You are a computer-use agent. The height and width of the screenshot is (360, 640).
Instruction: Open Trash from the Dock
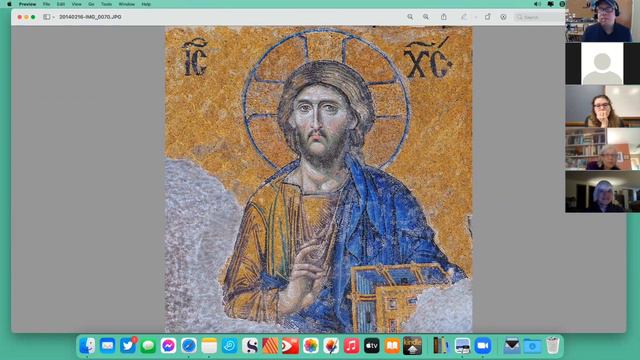point(552,346)
